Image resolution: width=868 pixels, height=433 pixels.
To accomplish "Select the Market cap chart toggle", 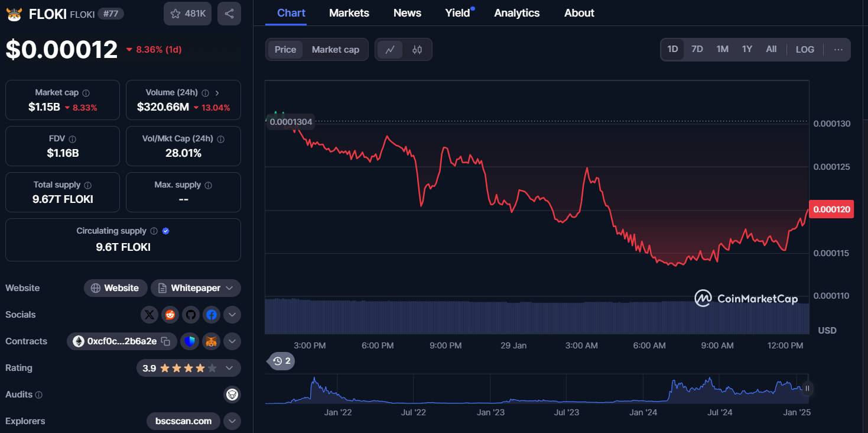I will 336,50.
